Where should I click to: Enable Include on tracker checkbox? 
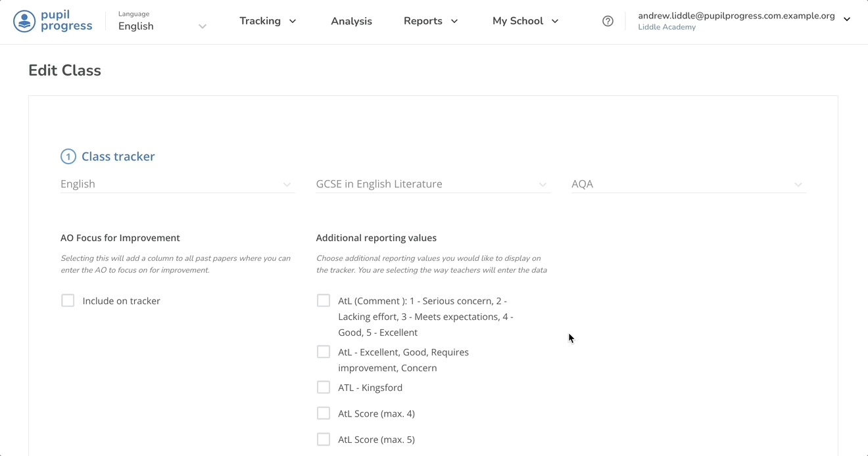(x=68, y=300)
